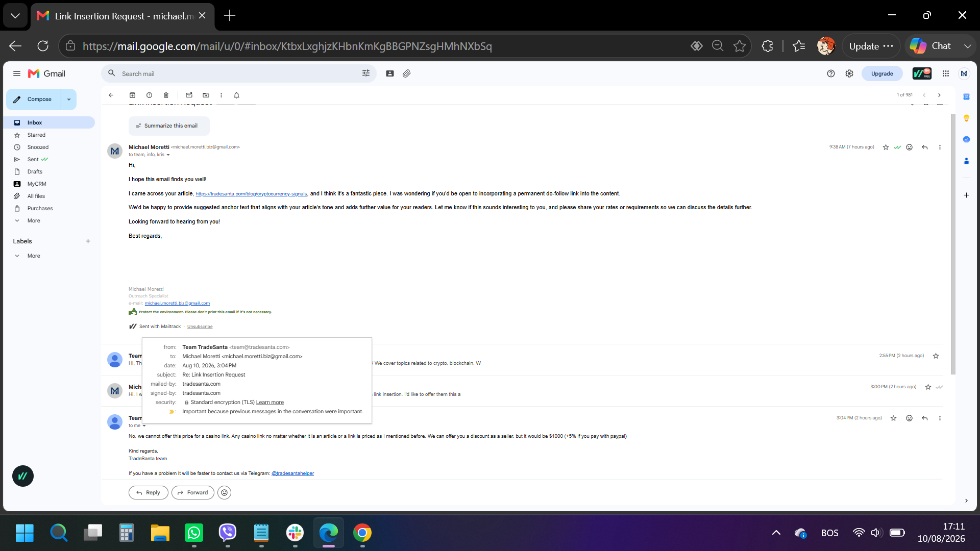Open more options for 9:38 AM message
The image size is (980, 551).
point(940,147)
